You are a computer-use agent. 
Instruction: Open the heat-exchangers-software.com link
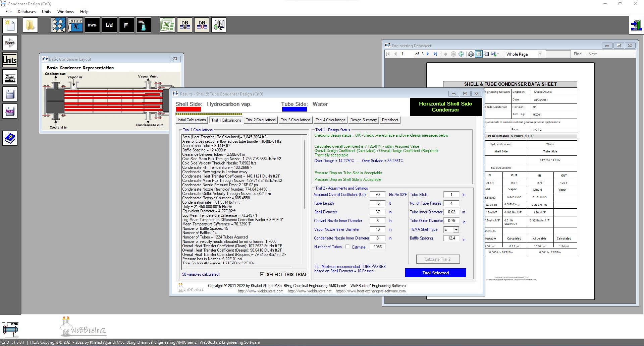coord(370,291)
